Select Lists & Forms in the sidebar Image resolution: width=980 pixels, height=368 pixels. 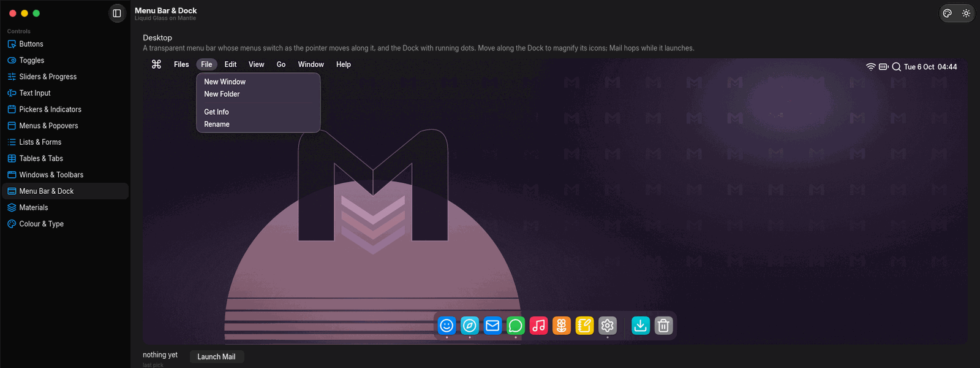65,142
